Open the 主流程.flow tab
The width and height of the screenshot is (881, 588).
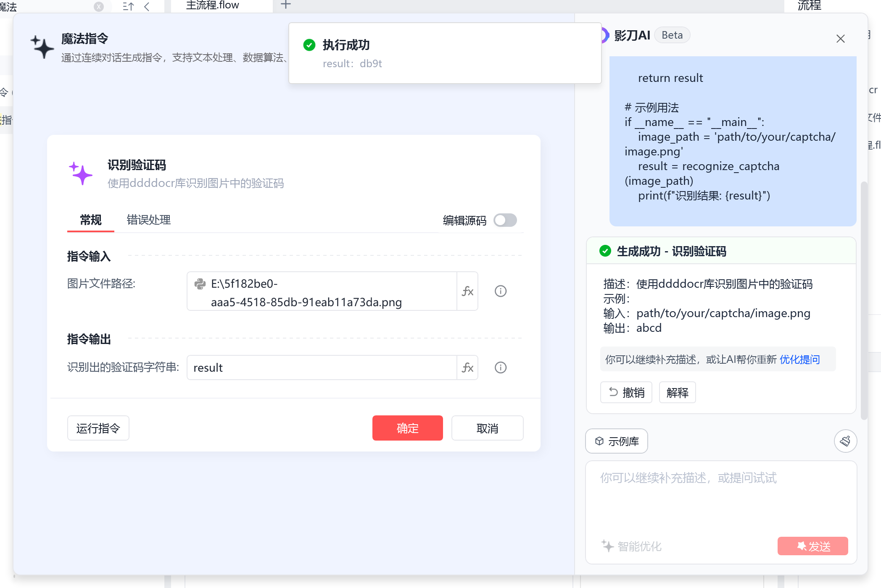pyautogui.click(x=213, y=5)
